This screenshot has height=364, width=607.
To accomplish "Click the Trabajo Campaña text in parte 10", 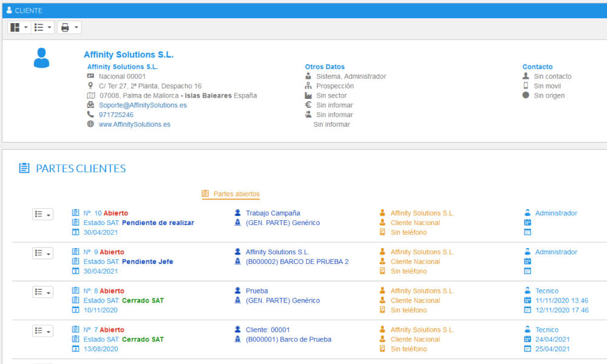I will [273, 213].
